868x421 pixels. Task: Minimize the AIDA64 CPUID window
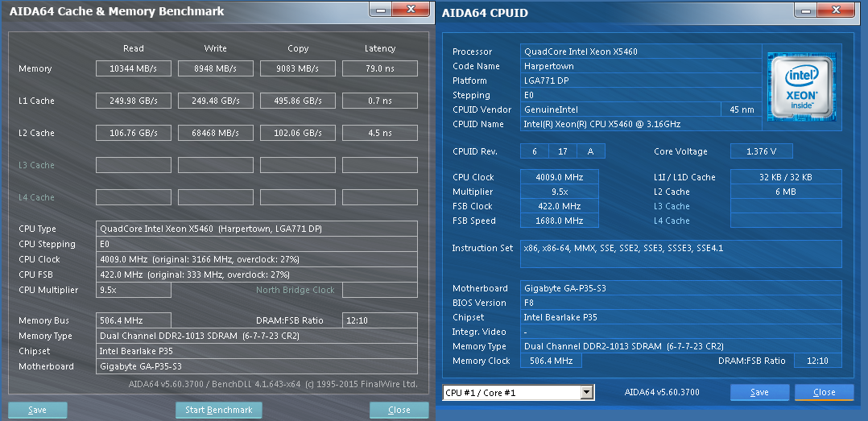(x=806, y=10)
